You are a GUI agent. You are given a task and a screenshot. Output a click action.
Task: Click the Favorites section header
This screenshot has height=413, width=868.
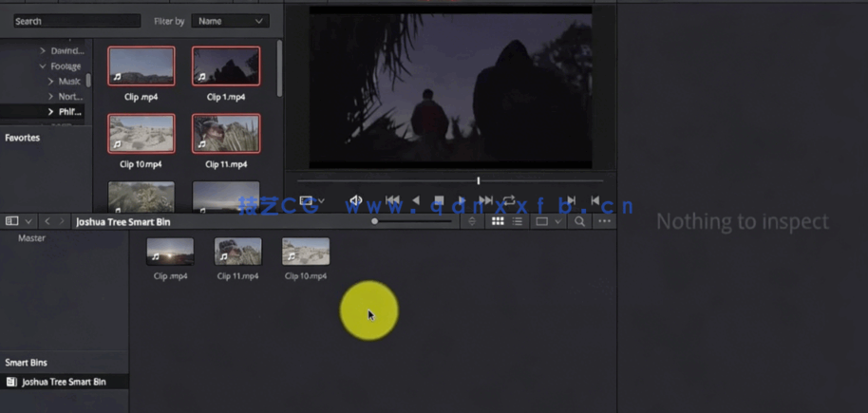click(23, 138)
